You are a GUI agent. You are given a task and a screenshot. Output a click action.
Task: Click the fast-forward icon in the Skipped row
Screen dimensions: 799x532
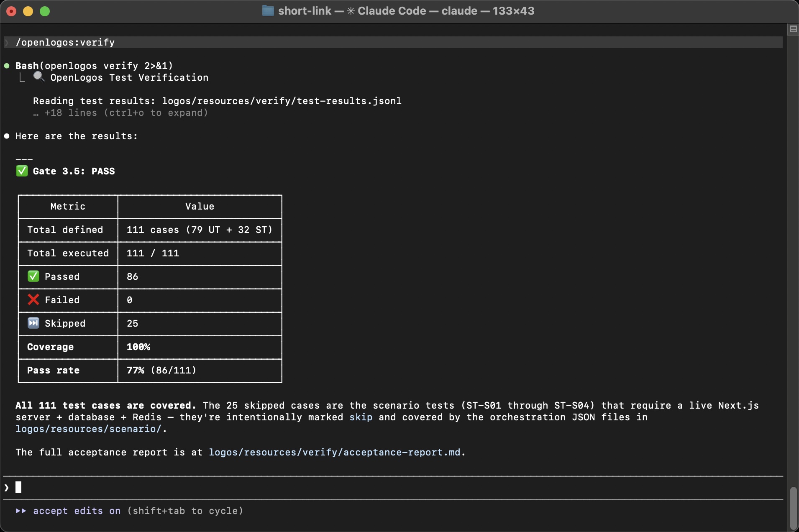point(33,323)
